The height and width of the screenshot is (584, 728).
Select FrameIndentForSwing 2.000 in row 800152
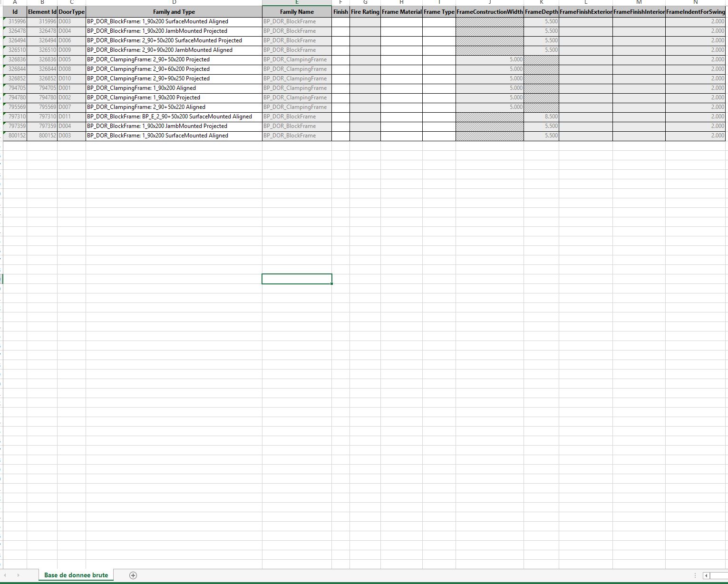tap(695, 136)
